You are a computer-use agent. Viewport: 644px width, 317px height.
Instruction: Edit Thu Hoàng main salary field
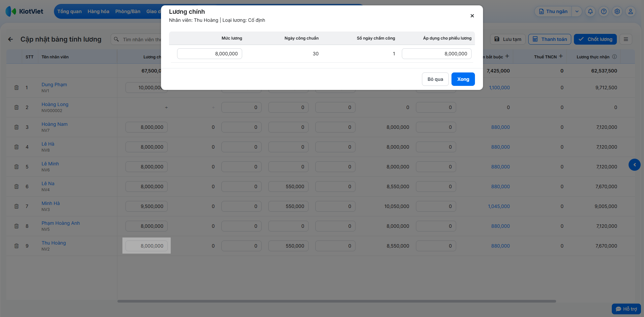click(147, 246)
